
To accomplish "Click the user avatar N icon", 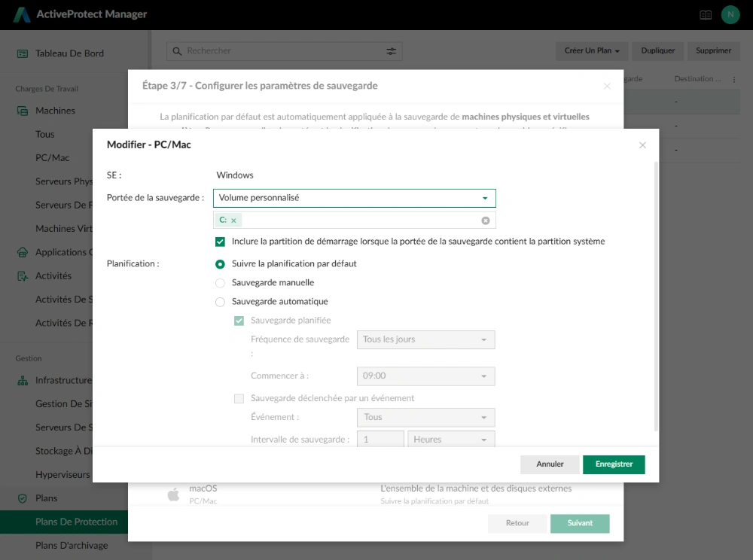I will [x=730, y=15].
